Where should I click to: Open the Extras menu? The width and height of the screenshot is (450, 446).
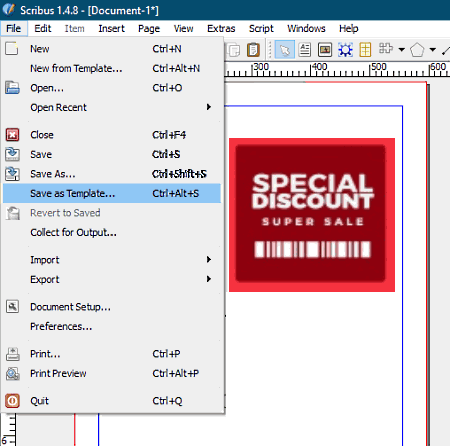[221, 29]
